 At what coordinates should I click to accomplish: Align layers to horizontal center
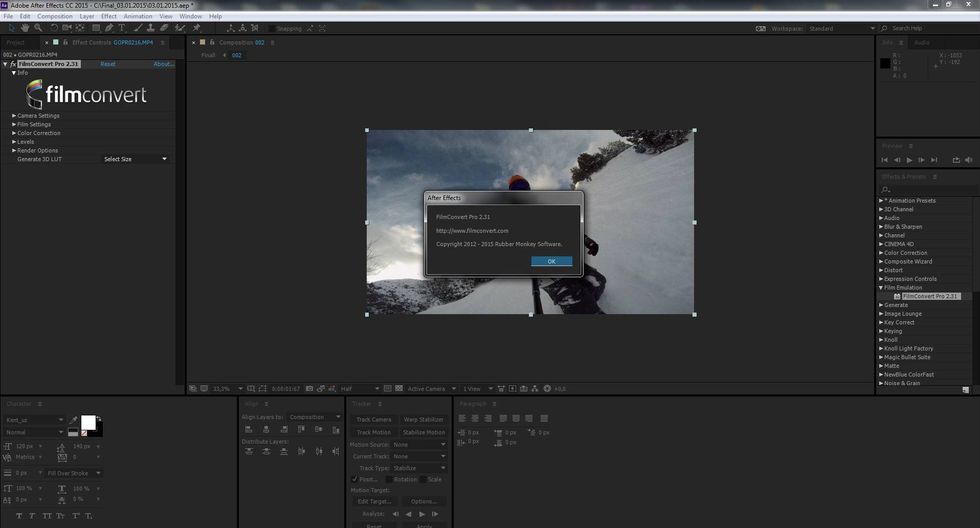coord(266,430)
